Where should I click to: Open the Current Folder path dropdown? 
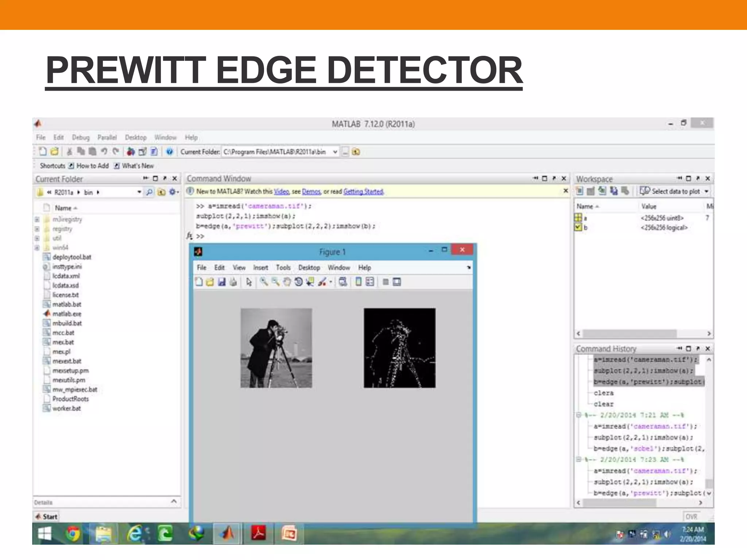pyautogui.click(x=335, y=152)
